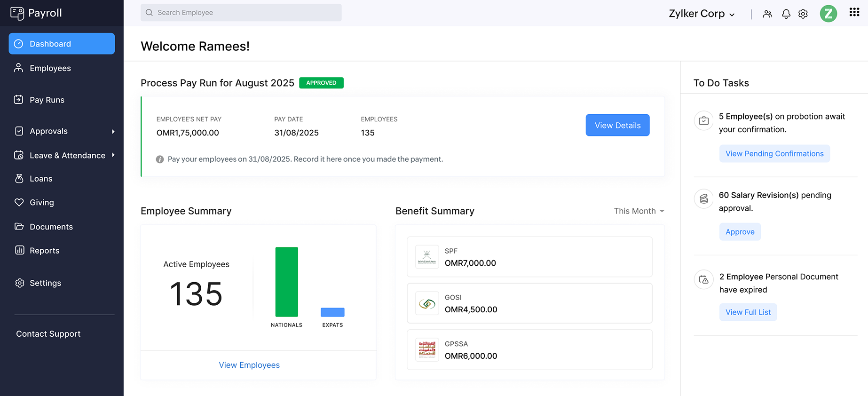Viewport: 868px width, 396px height.
Task: Focus the Search Employee field
Action: [x=241, y=13]
